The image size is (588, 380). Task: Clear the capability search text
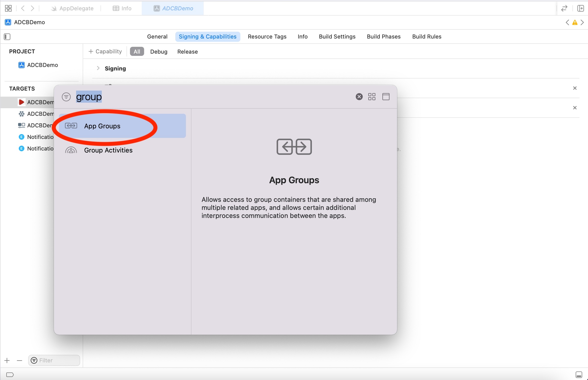(x=359, y=97)
